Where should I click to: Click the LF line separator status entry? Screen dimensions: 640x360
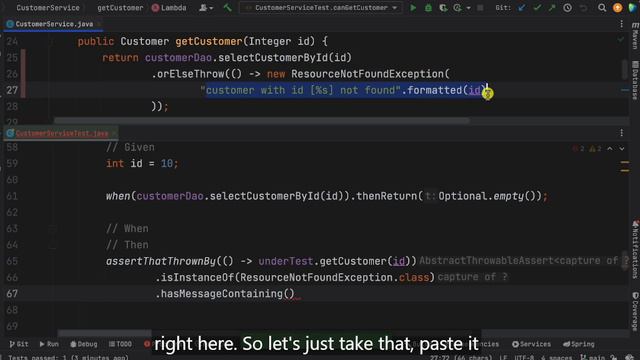[x=503, y=358]
